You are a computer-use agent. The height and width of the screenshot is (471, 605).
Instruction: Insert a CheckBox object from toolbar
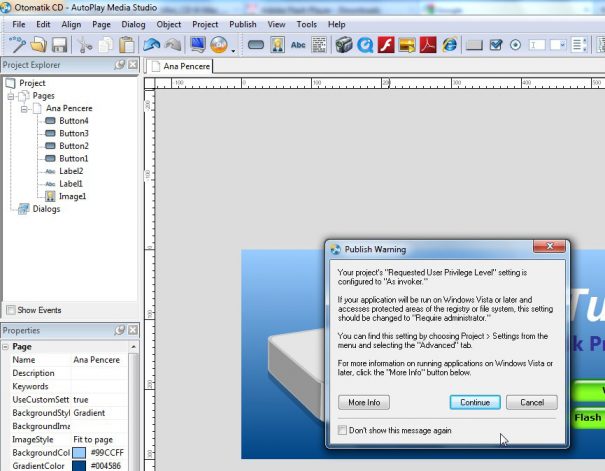pyautogui.click(x=495, y=45)
